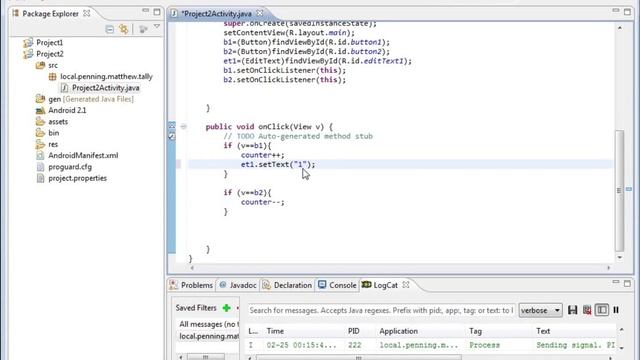This screenshot has width=640, height=360.
Task: Pause LogCat message collection
Action: click(616, 310)
